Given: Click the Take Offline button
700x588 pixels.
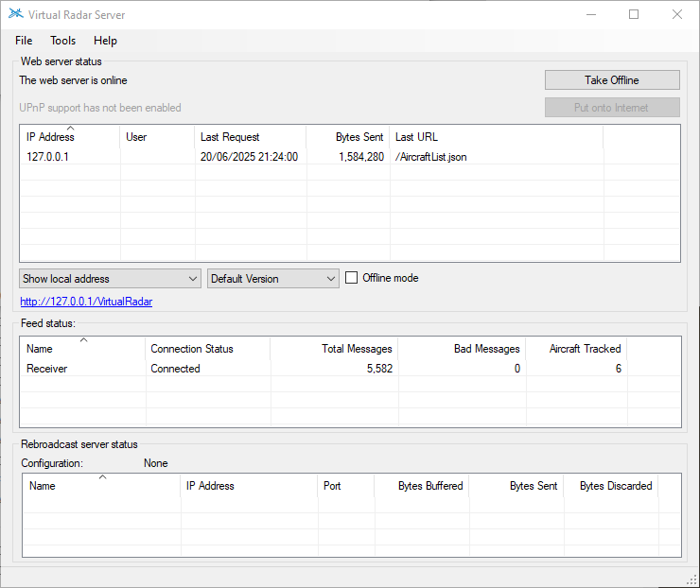Looking at the screenshot, I should (x=612, y=80).
